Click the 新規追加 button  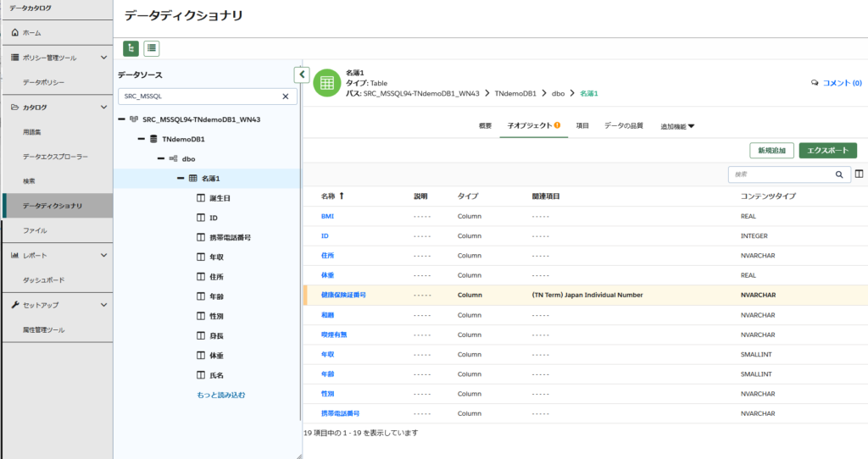tap(771, 151)
